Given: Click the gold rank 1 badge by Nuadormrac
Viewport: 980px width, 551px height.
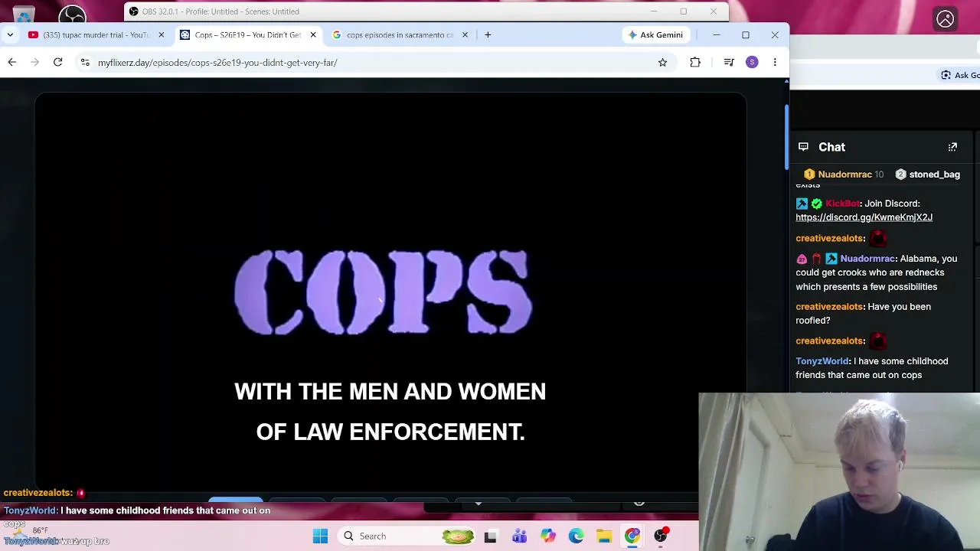Looking at the screenshot, I should (x=809, y=174).
